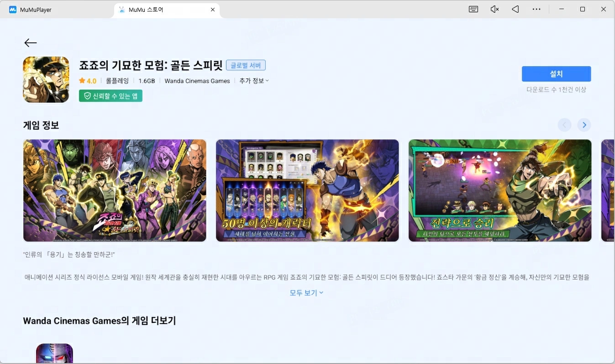Maximize the MuMuPlayer window

[x=583, y=9]
